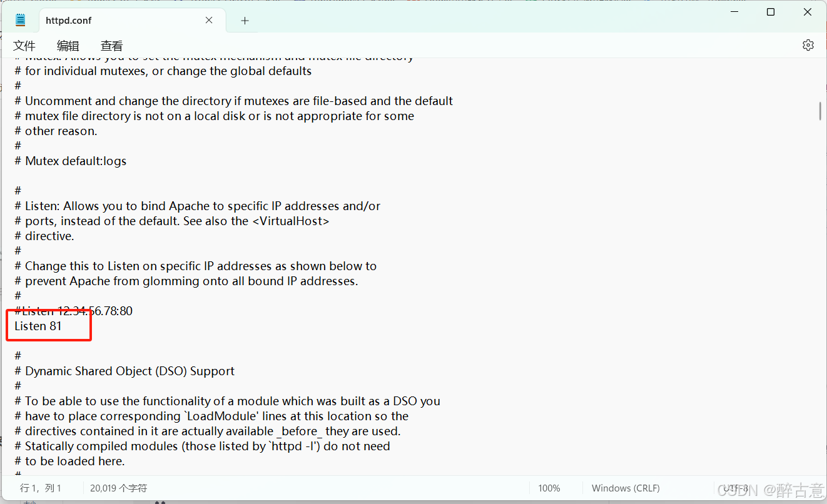Click the vertical scrollbar thumb
This screenshot has width=827, height=504.
coord(820,111)
